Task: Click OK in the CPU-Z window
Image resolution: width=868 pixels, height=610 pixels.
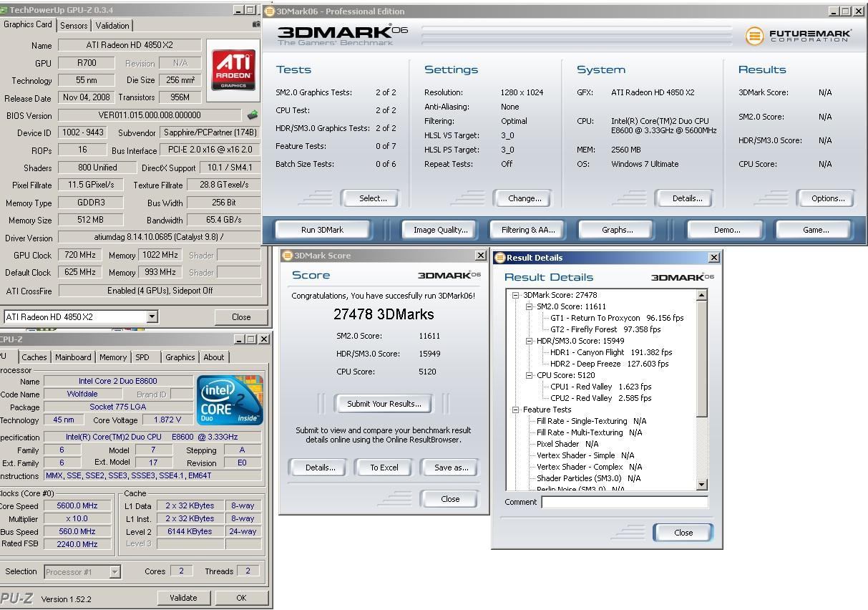Action: pyautogui.click(x=241, y=598)
